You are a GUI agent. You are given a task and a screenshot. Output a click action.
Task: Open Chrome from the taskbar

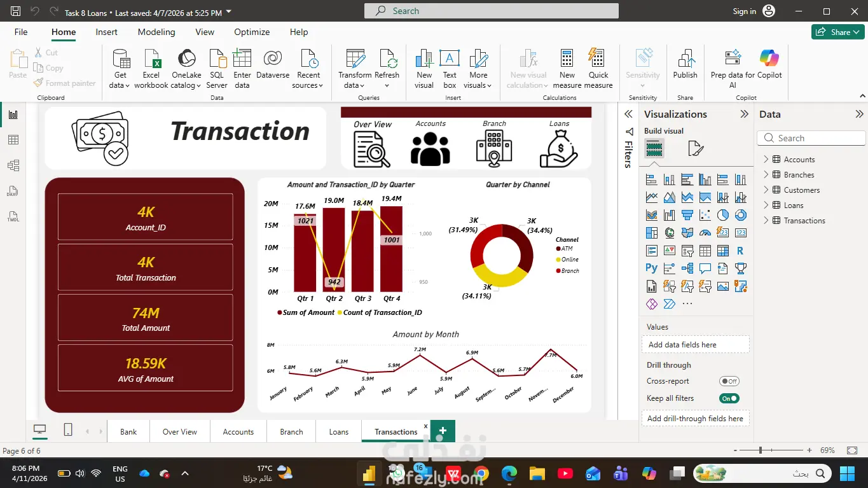tap(481, 473)
